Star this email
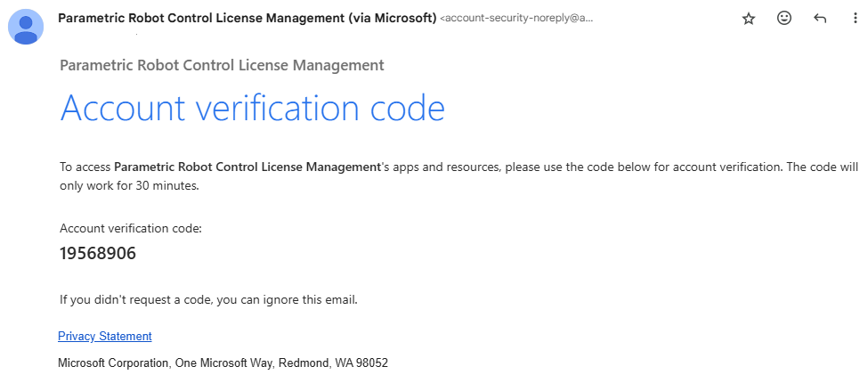The height and width of the screenshot is (383, 868). (x=749, y=19)
